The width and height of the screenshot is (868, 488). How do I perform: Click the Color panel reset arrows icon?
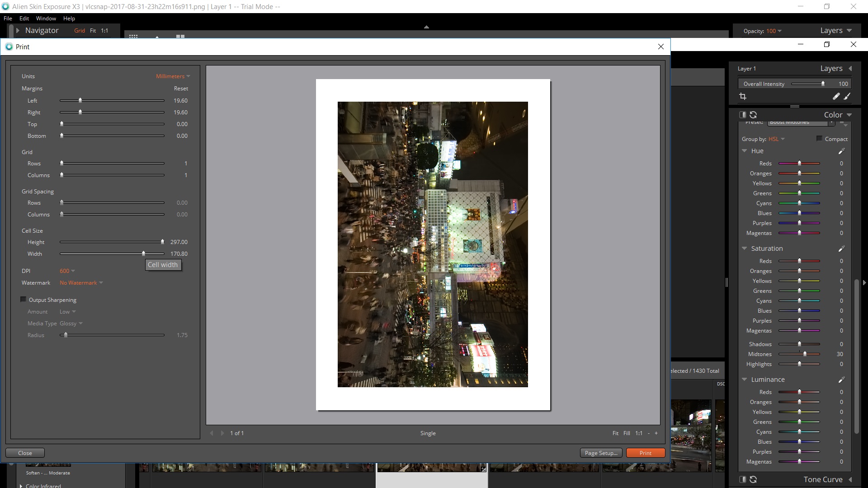(x=753, y=115)
